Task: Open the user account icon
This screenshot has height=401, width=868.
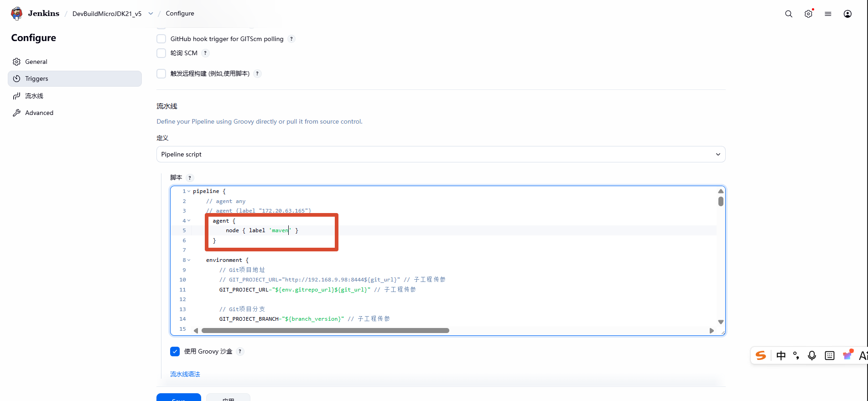Action: point(847,14)
